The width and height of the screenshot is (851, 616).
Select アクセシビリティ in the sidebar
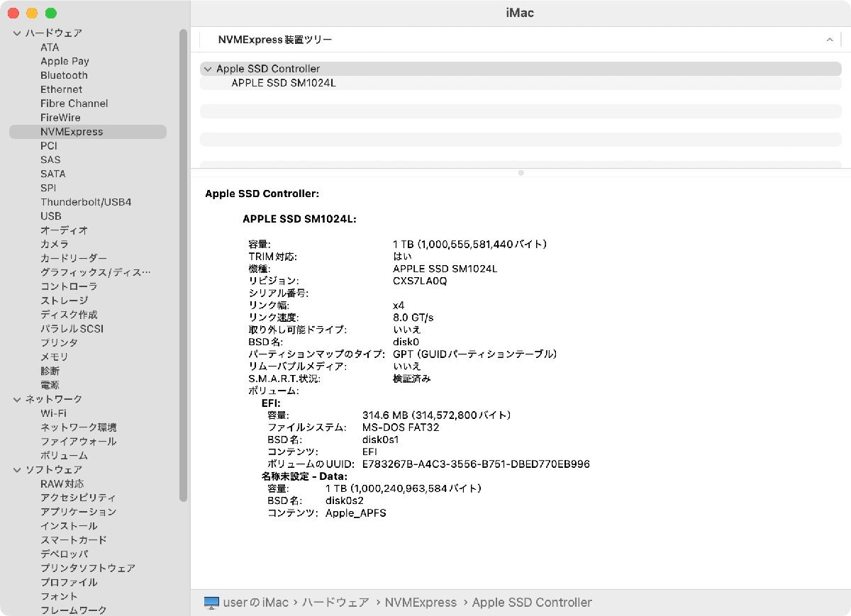click(78, 498)
